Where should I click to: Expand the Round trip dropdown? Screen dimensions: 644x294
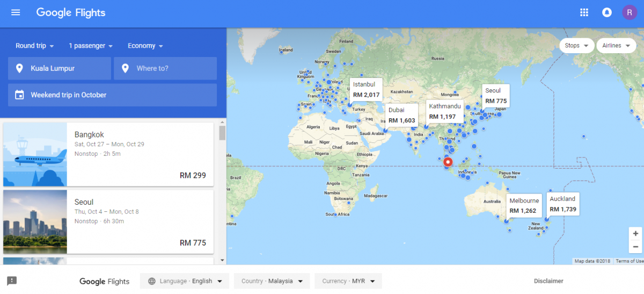[x=35, y=46]
